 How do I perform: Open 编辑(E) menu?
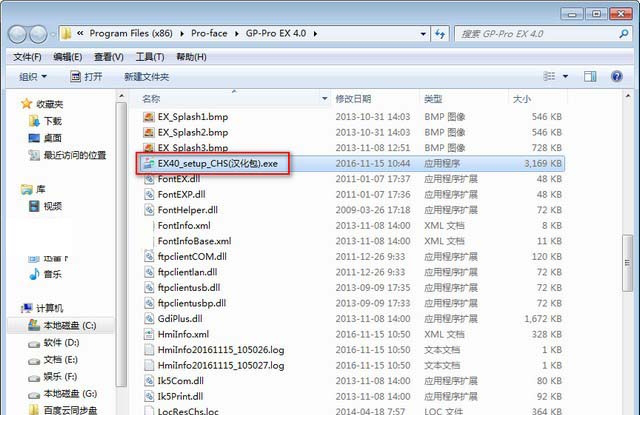point(68,57)
